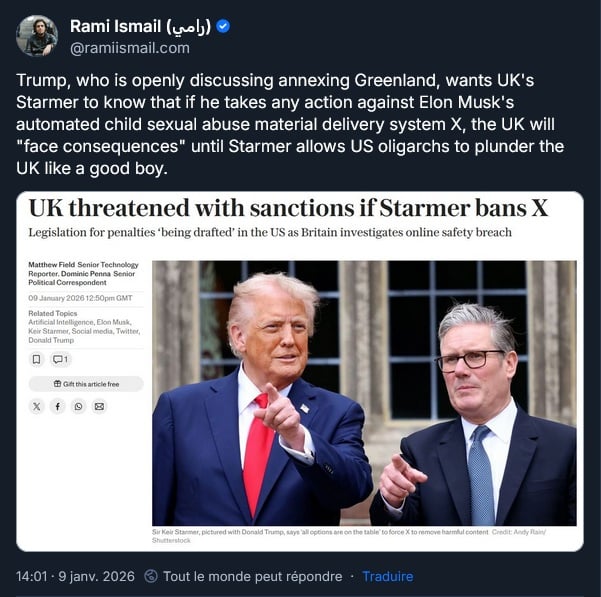Image resolution: width=601 pixels, height=597 pixels.
Task: Open the article comments bubble icon
Action: click(60, 359)
